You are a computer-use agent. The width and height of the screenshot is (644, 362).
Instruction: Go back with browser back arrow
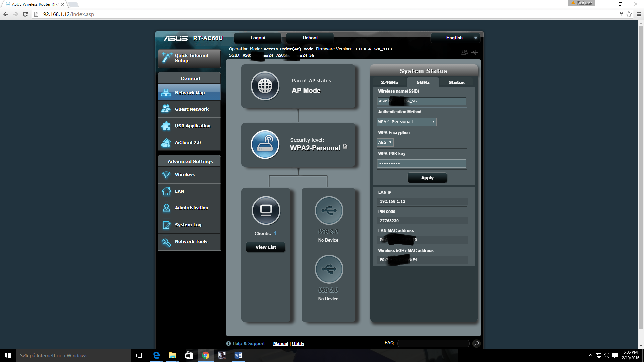[6, 14]
